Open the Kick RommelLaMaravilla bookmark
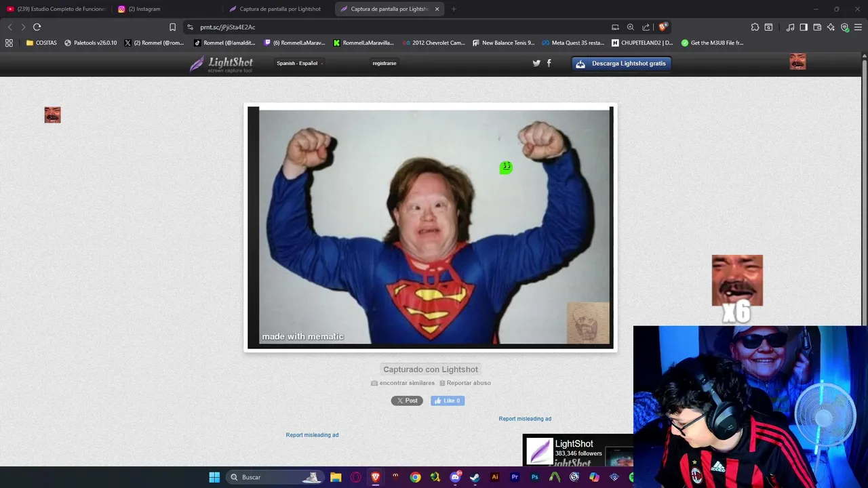The image size is (868, 488). coord(363,43)
